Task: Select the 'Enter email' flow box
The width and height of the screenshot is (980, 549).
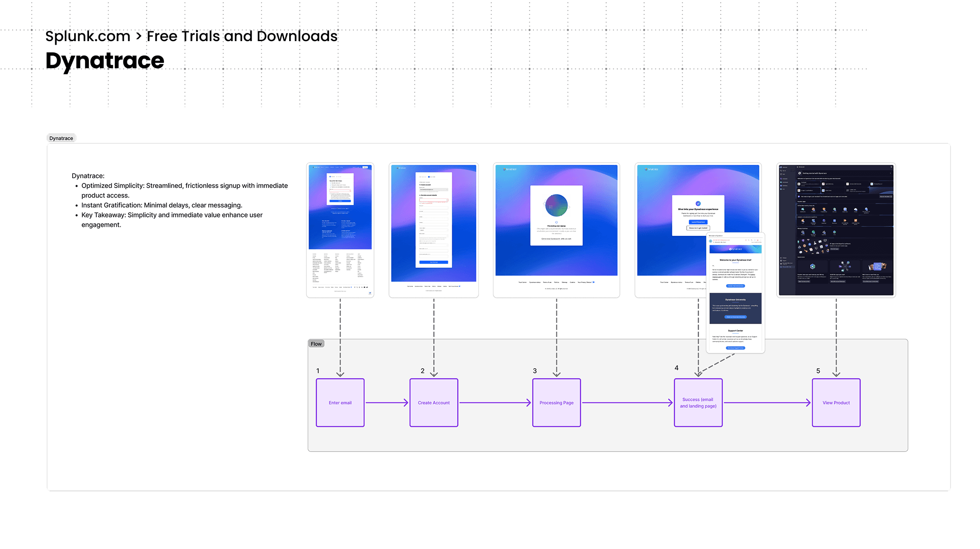Action: click(340, 403)
